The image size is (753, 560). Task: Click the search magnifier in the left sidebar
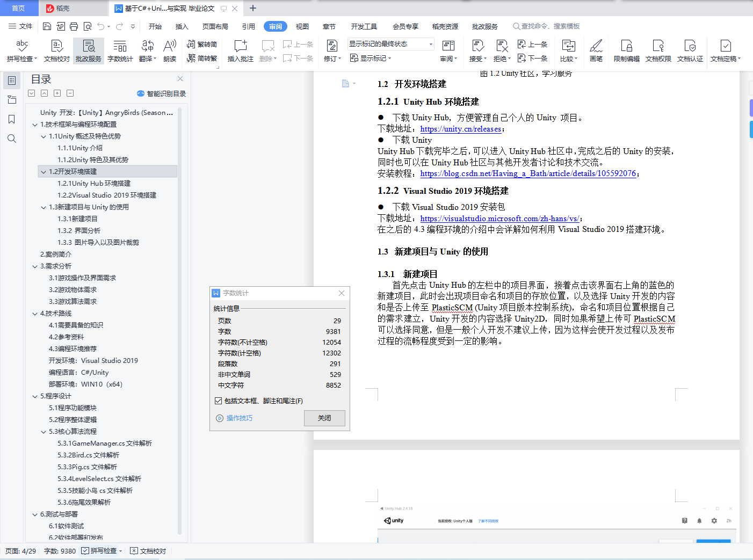[x=12, y=139]
